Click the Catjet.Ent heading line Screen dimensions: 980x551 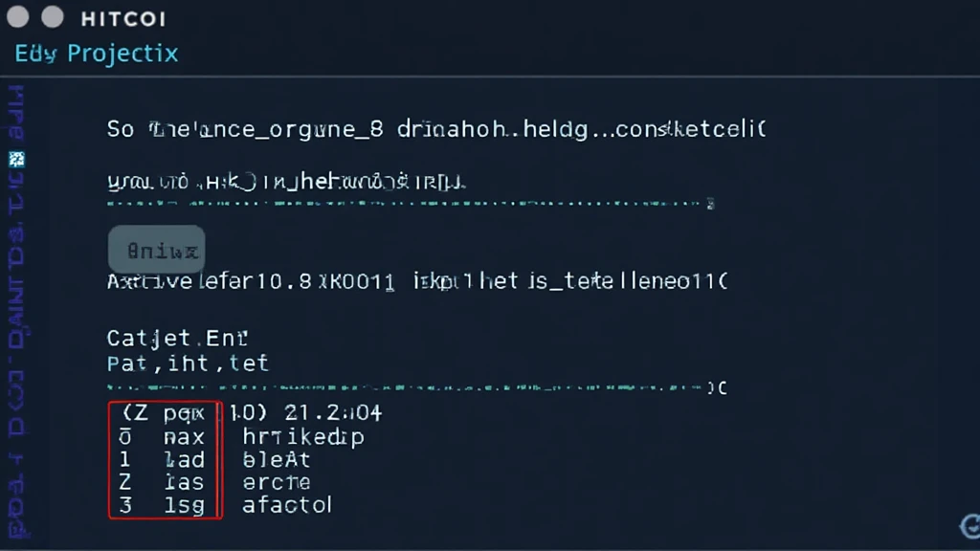point(177,339)
